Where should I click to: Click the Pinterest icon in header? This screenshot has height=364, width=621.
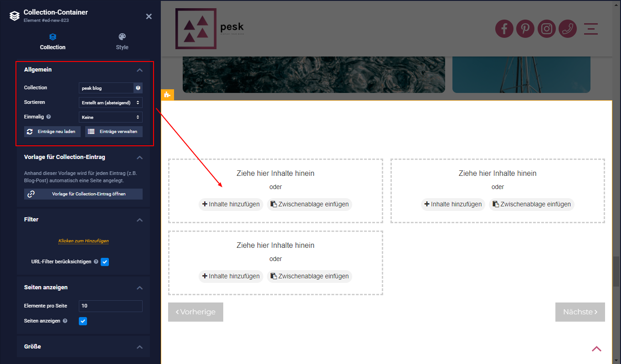pyautogui.click(x=525, y=29)
